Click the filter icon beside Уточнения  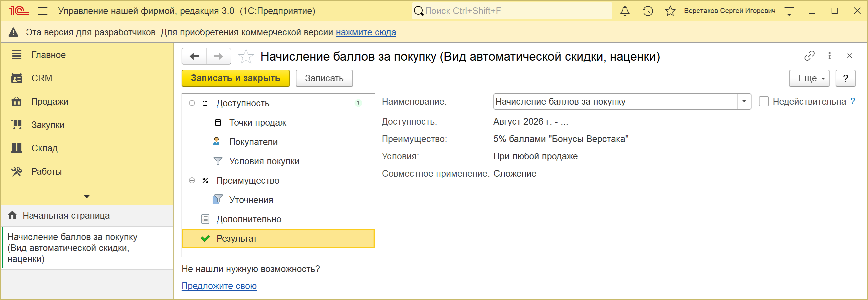218,199
